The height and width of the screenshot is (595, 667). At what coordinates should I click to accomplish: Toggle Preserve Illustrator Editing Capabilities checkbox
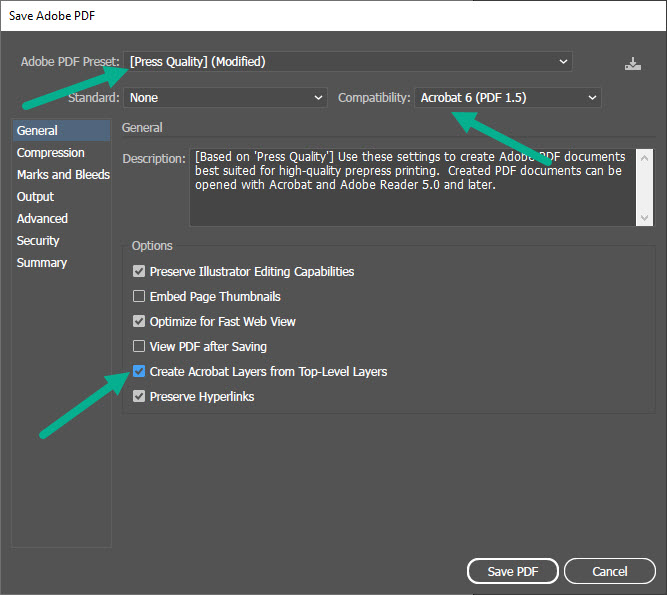139,271
